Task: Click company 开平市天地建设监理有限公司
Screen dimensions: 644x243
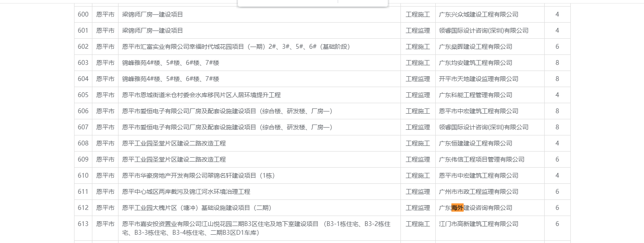Action: [x=478, y=79]
